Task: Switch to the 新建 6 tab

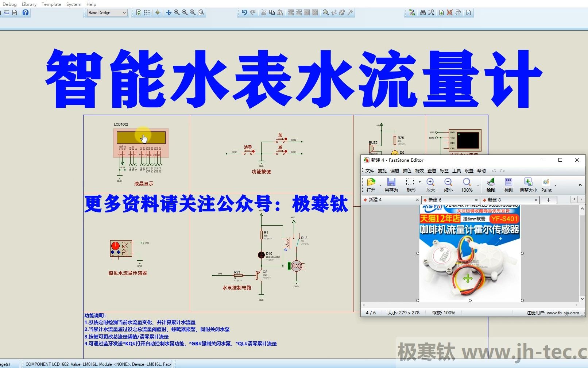Action: point(450,200)
